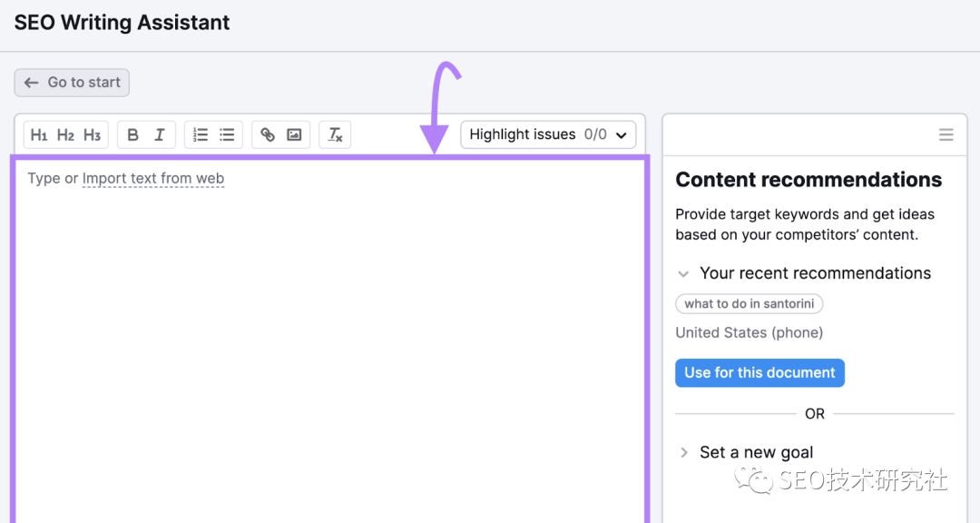Screen dimensions: 980x523
Task: Insert a bulleted list
Action: pyautogui.click(x=227, y=135)
